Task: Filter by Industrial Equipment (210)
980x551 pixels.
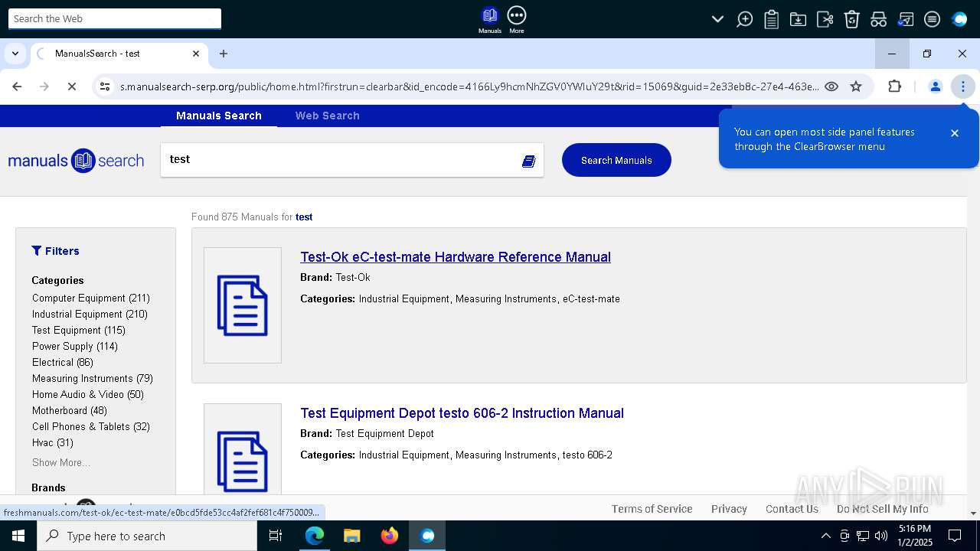Action: tap(90, 314)
